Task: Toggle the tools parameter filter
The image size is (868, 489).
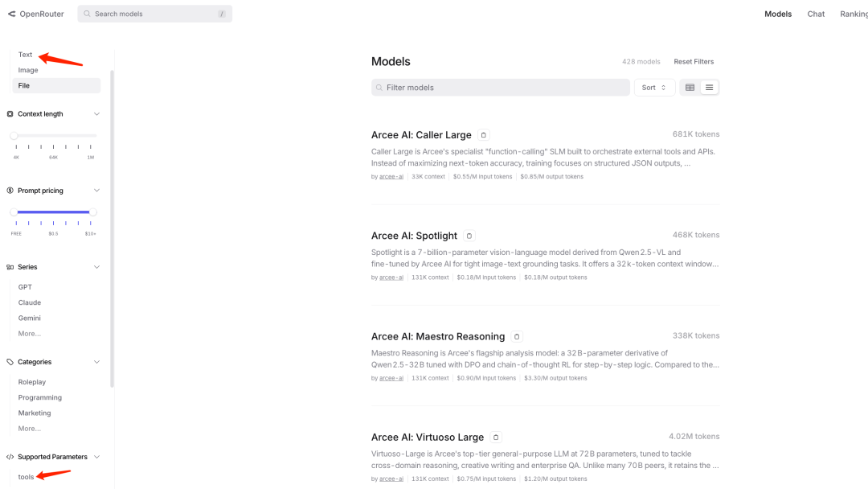Action: point(26,477)
